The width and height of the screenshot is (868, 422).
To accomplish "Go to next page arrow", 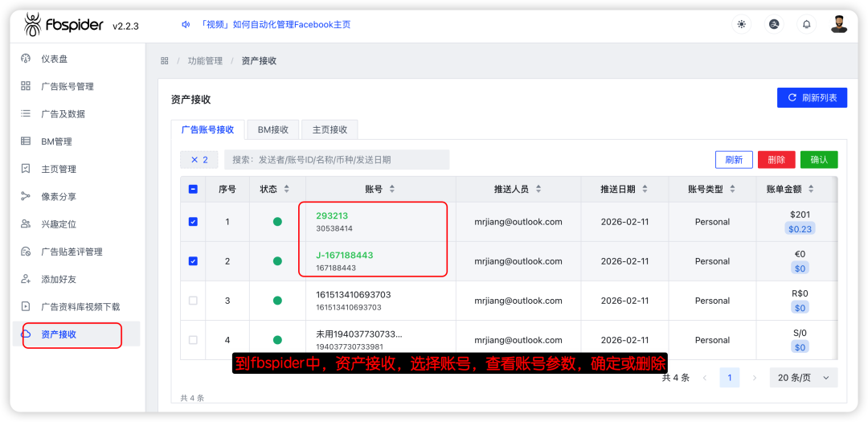I will 754,378.
